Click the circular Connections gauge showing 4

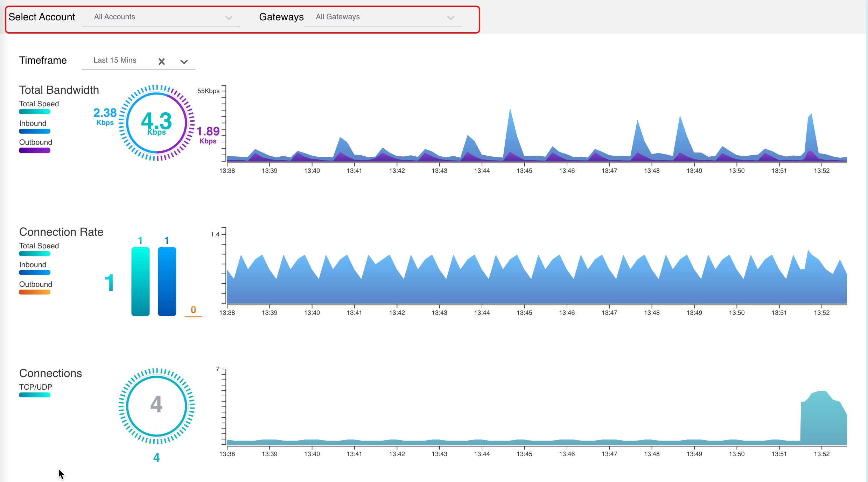click(156, 406)
